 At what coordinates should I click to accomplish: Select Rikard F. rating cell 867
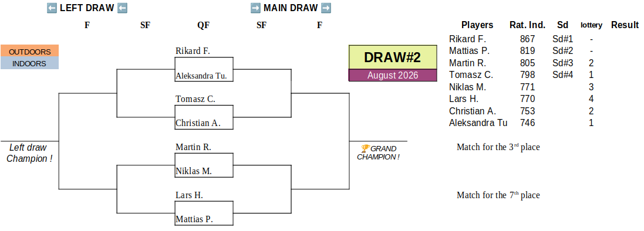(527, 39)
